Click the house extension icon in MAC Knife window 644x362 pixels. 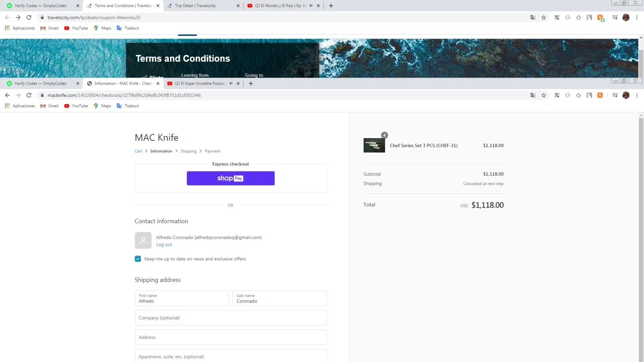point(578,95)
